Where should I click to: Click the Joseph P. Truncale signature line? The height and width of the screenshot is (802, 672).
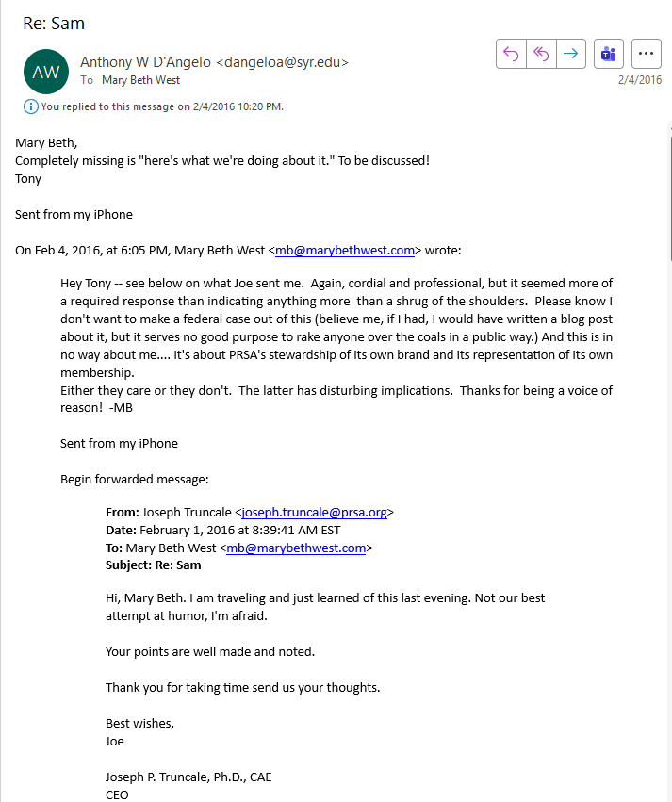point(188,777)
